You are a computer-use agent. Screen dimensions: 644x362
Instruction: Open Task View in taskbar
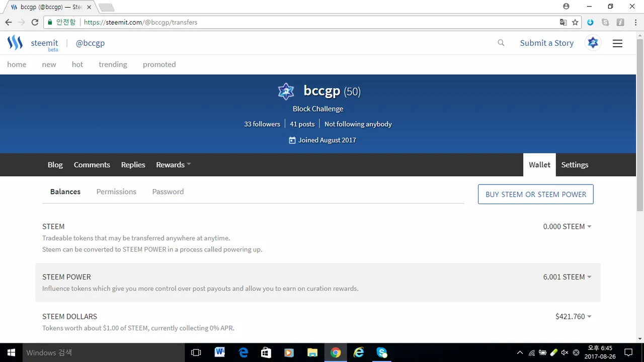196,352
